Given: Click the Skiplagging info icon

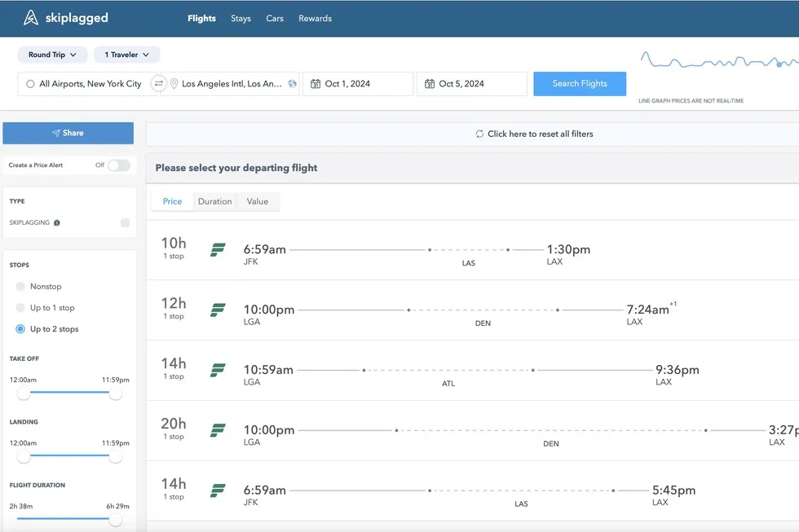Looking at the screenshot, I should 57,223.
